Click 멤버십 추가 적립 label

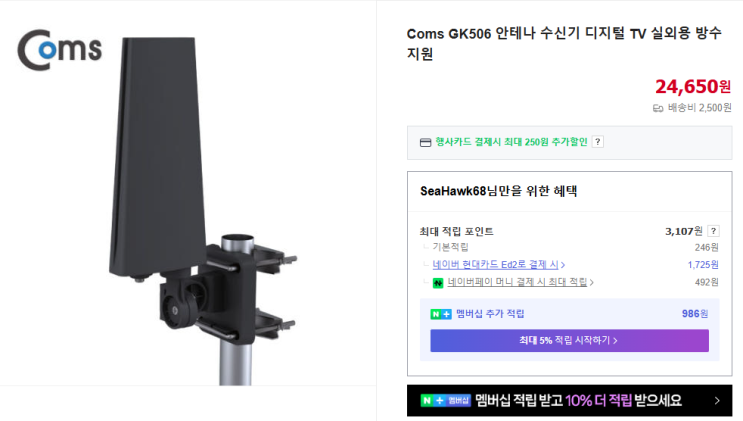point(490,314)
